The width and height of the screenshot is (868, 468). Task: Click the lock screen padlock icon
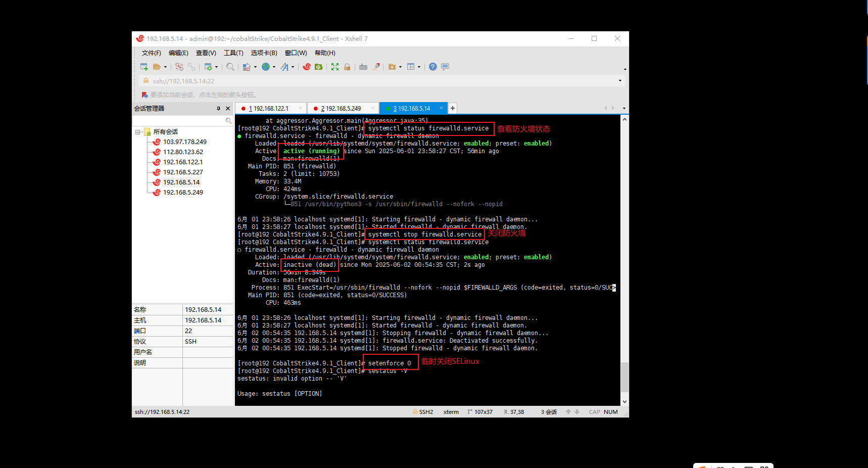click(x=347, y=67)
